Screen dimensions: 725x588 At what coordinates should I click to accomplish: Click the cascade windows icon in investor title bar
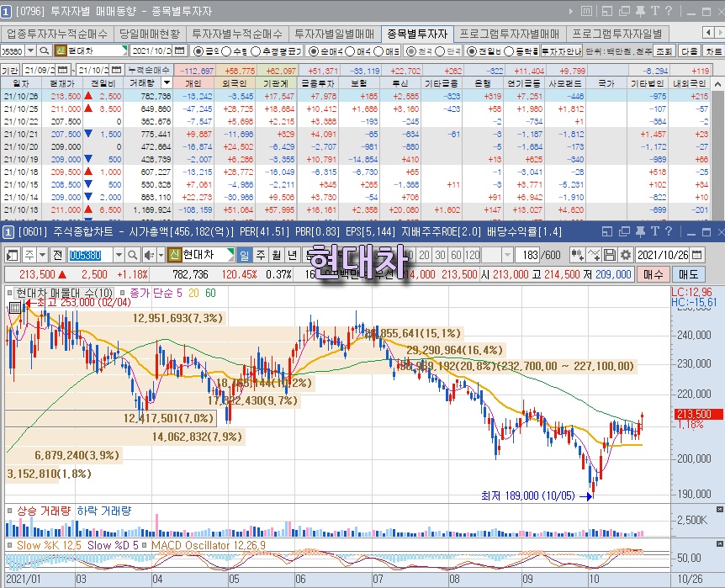(x=624, y=11)
